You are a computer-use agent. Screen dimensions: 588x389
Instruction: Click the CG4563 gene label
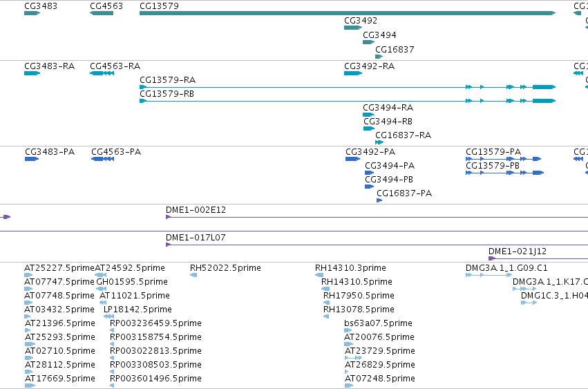pyautogui.click(x=106, y=6)
